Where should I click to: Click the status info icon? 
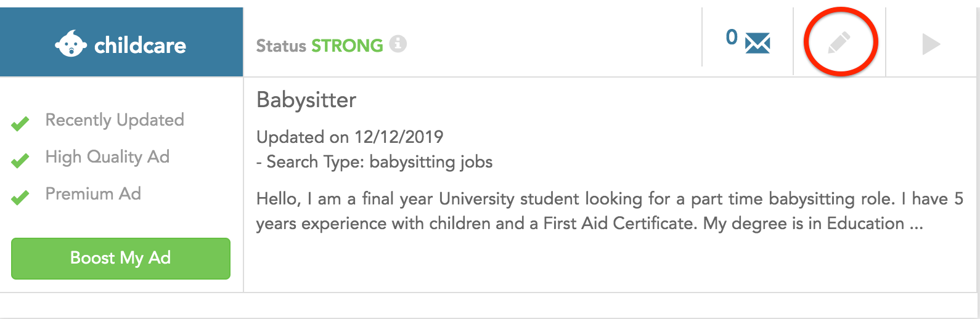point(398,44)
